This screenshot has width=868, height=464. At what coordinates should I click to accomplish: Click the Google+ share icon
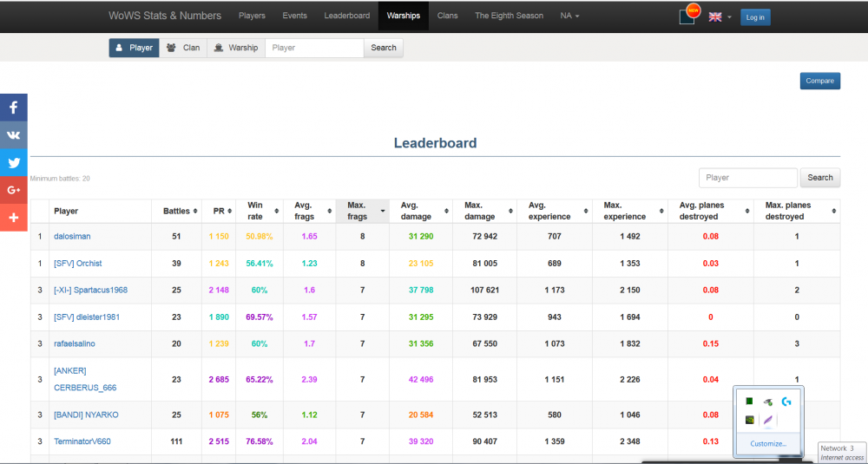tap(14, 190)
